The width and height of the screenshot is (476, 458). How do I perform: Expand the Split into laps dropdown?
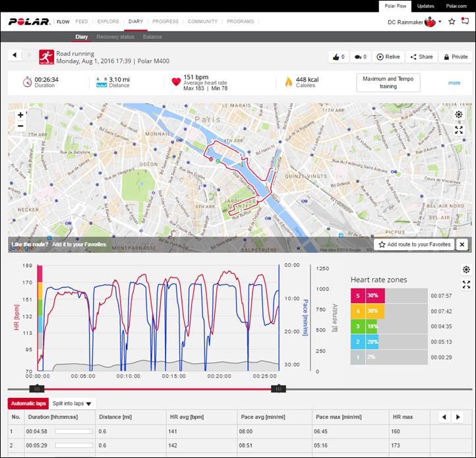coord(73,403)
